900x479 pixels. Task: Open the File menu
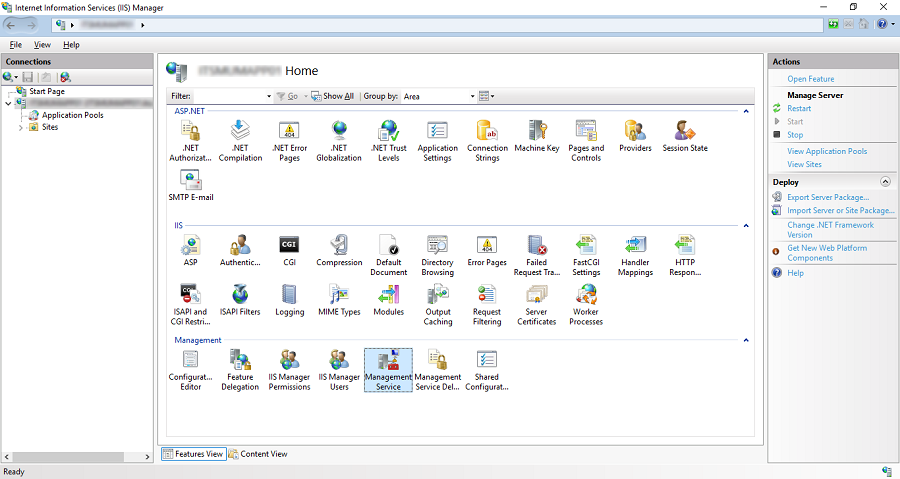point(15,45)
